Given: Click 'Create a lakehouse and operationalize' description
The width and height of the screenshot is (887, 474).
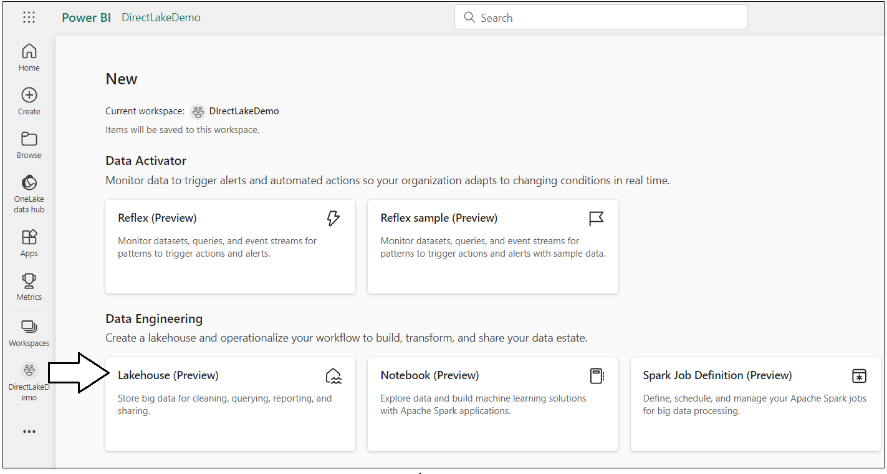Looking at the screenshot, I should tap(346, 338).
